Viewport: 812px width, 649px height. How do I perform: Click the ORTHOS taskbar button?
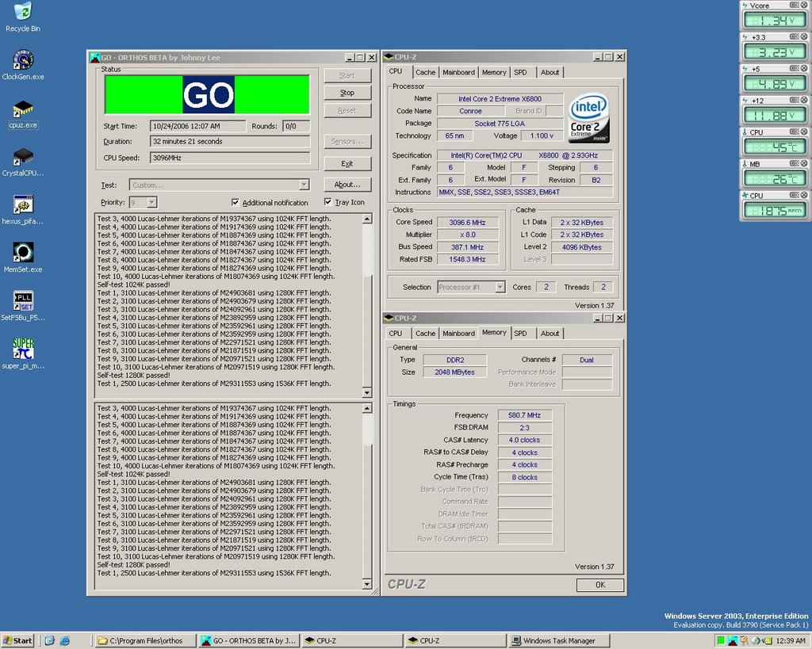[x=249, y=641]
